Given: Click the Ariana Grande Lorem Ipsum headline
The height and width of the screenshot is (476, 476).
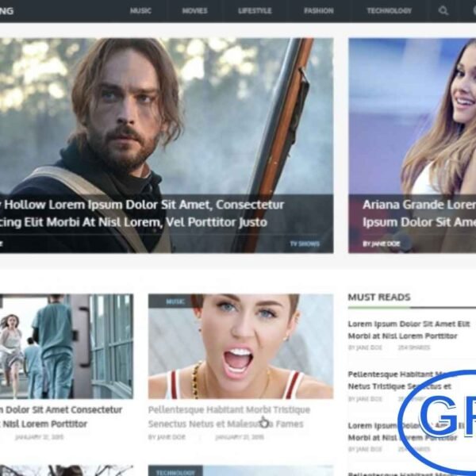Looking at the screenshot, I should pyautogui.click(x=419, y=213).
